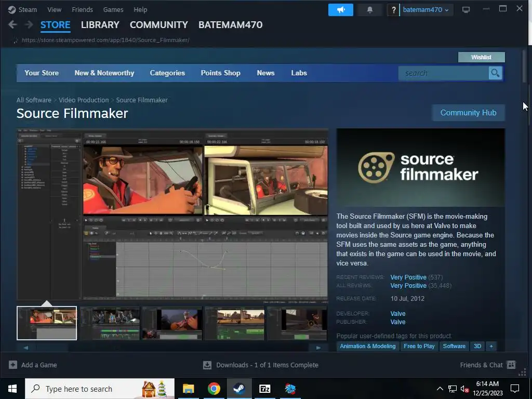Select the first screenshot thumbnail with Sniper driving
This screenshot has height=399, width=532.
click(47, 323)
